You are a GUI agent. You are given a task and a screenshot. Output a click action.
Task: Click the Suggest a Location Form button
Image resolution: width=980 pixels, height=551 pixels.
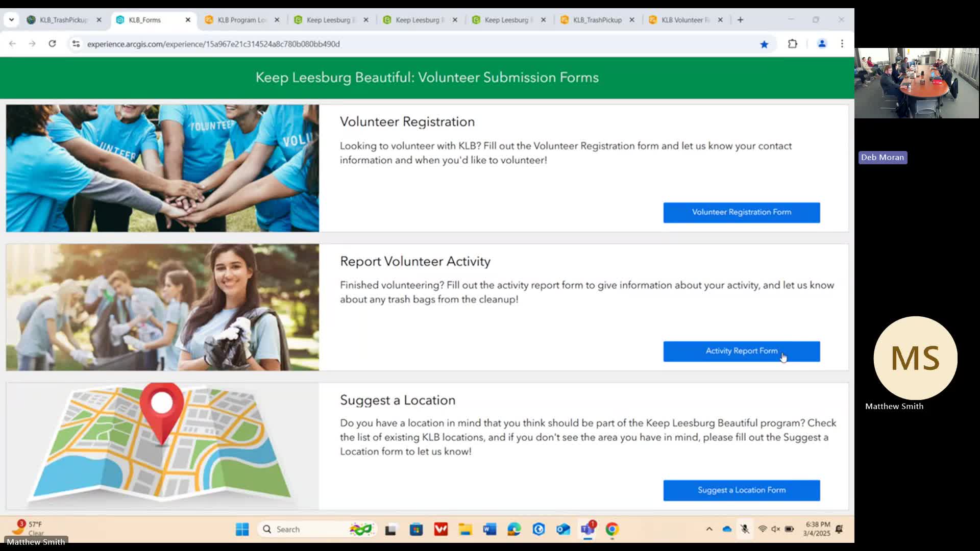(x=741, y=490)
